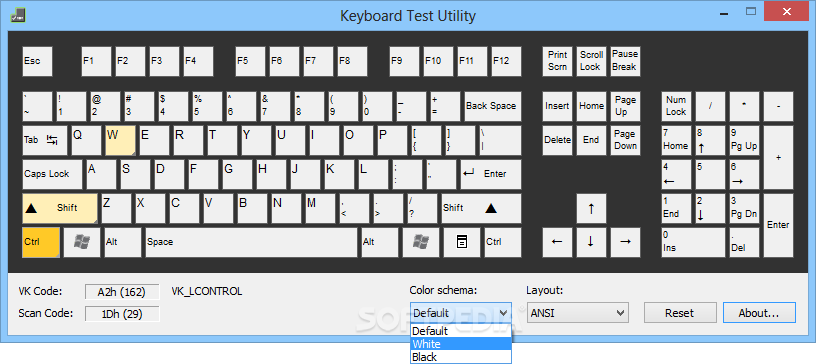Select Default color schema option

[x=461, y=331]
